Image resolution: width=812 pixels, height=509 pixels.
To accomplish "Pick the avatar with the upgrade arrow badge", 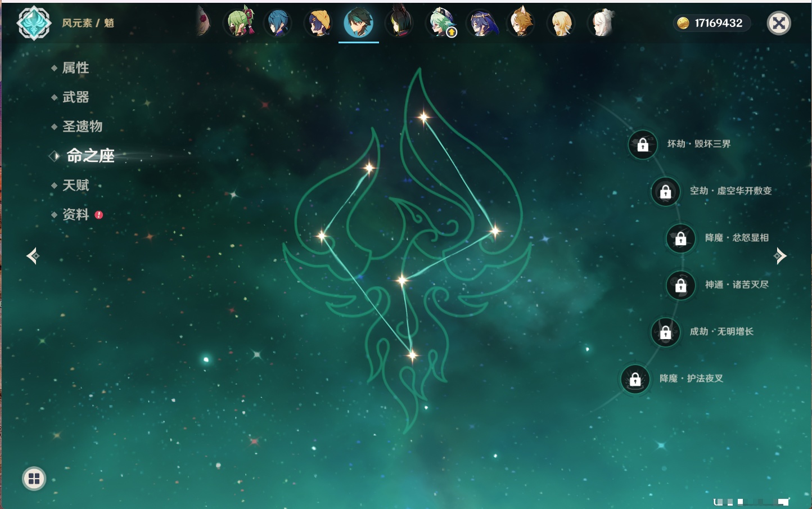I will [441, 23].
